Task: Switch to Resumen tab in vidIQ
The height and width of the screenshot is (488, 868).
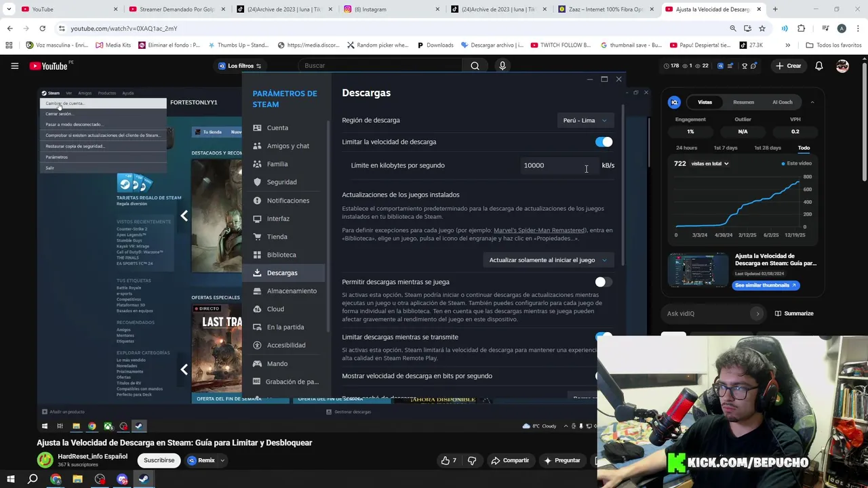Action: 743,102
